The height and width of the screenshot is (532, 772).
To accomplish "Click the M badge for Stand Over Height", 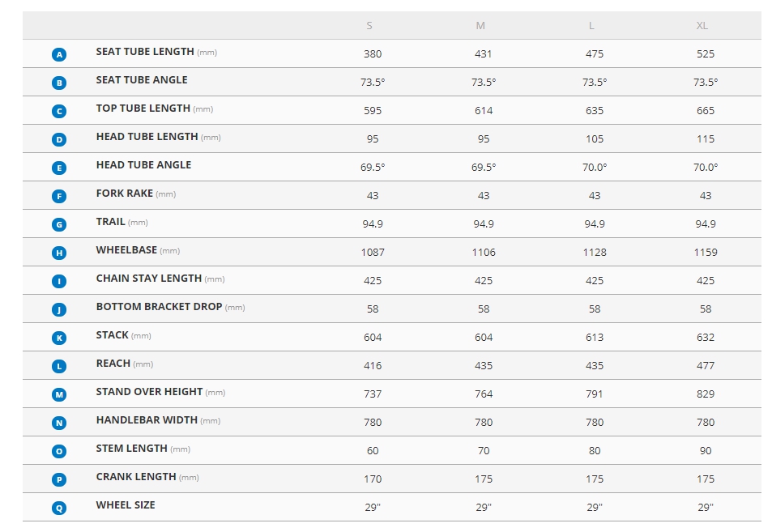I will (59, 394).
